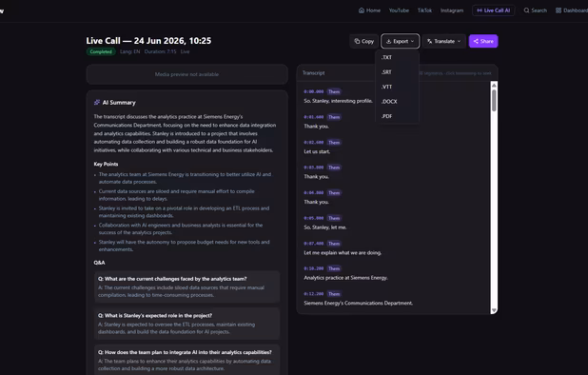Go to the YouTube nav link
588x375 pixels.
399,10
